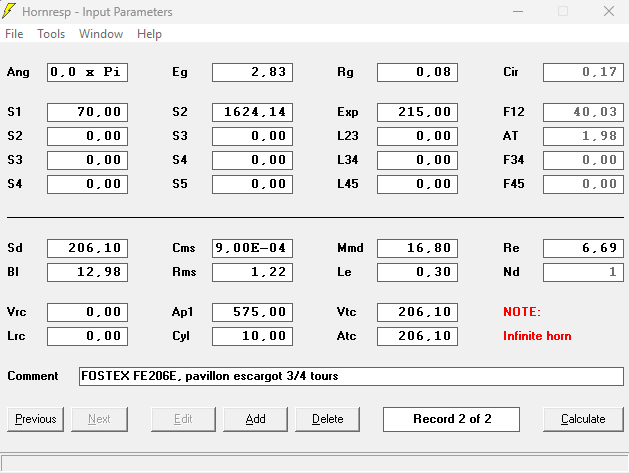The width and height of the screenshot is (629, 473).
Task: Select the Vtc field with 206,10
Action: point(417,312)
